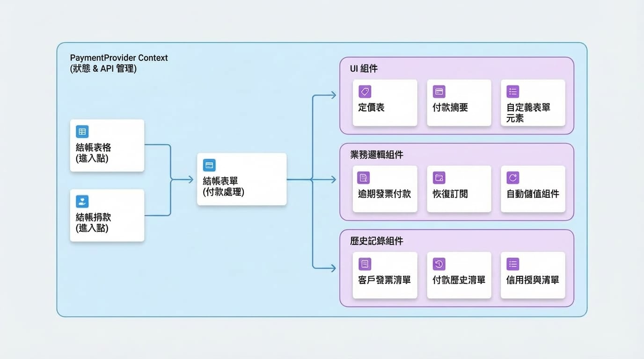
Task: Click the folder icon above 恢復訂閱
Action: point(439,178)
